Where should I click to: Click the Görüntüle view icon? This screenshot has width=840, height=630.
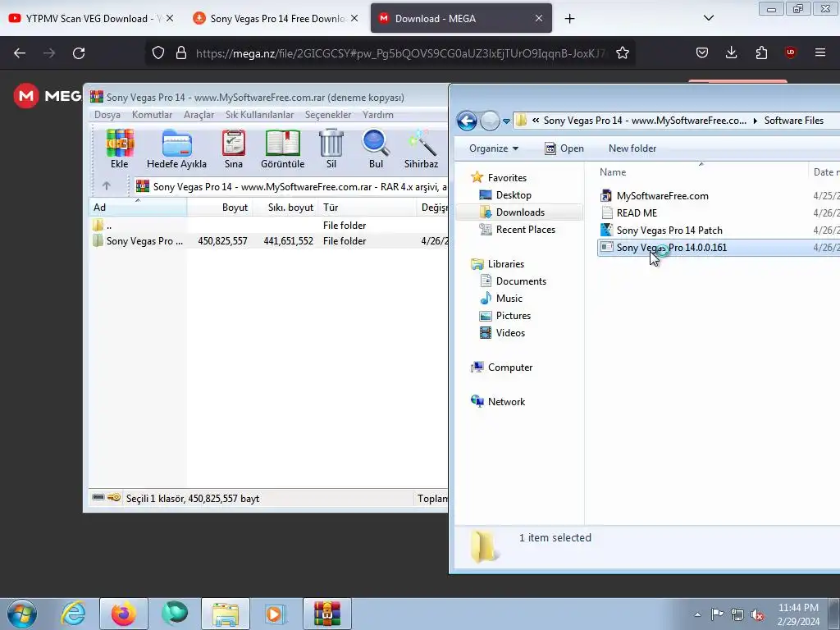pos(282,149)
